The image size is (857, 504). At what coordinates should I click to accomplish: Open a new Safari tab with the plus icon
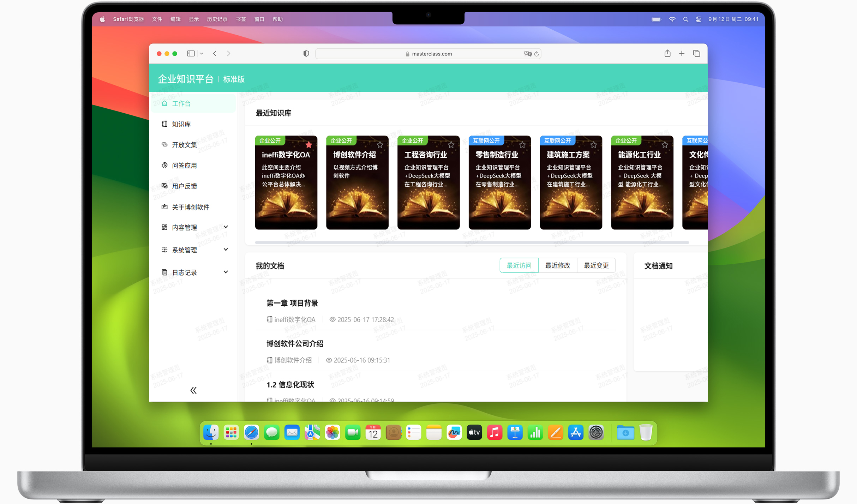[x=682, y=53]
